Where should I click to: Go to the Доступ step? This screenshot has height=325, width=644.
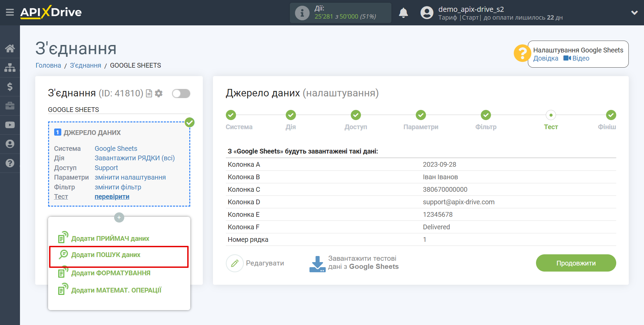click(356, 115)
